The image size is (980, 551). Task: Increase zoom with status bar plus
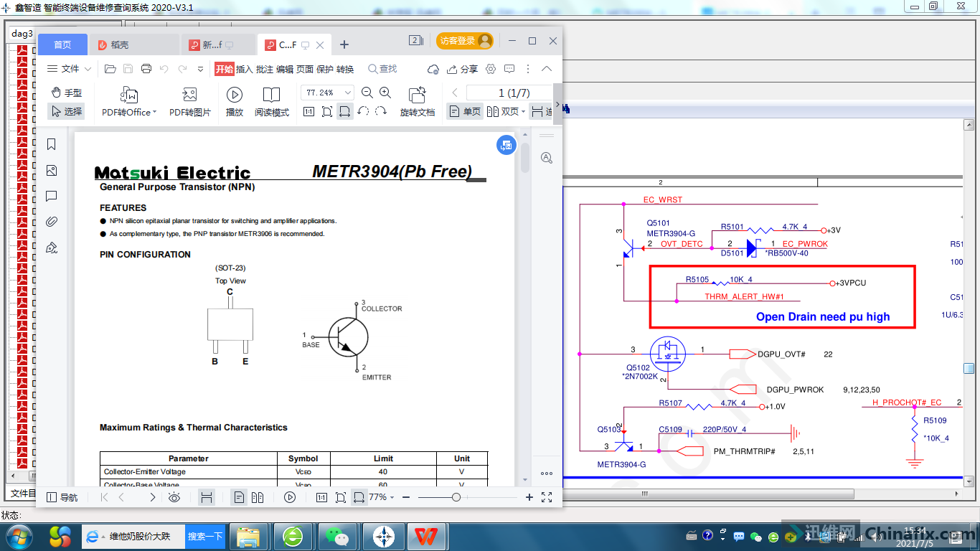(x=529, y=497)
